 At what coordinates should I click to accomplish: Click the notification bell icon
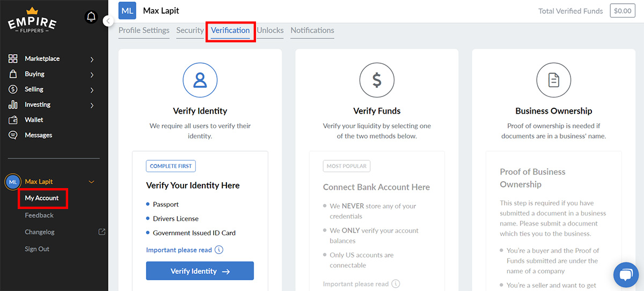click(91, 17)
